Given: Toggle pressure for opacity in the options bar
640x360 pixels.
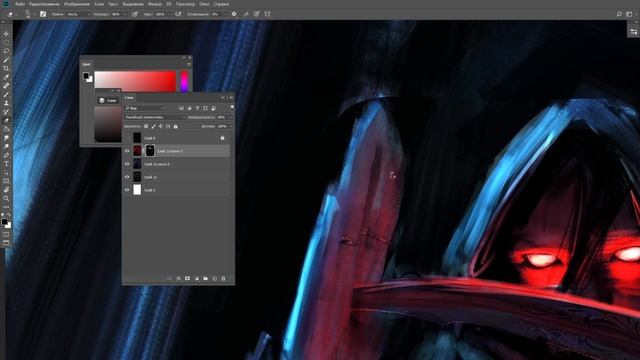Looking at the screenshot, I should 135,14.
